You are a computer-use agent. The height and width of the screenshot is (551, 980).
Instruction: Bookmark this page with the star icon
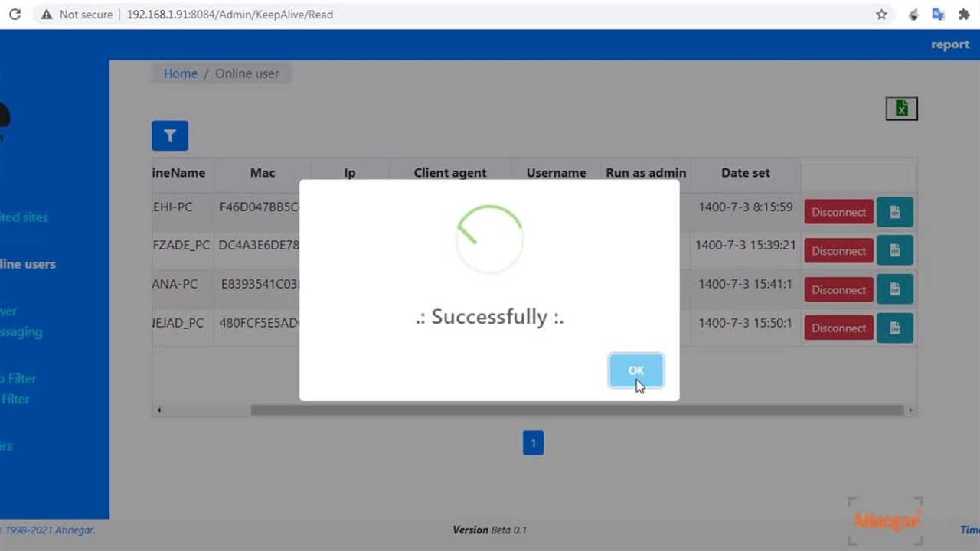pos(881,15)
